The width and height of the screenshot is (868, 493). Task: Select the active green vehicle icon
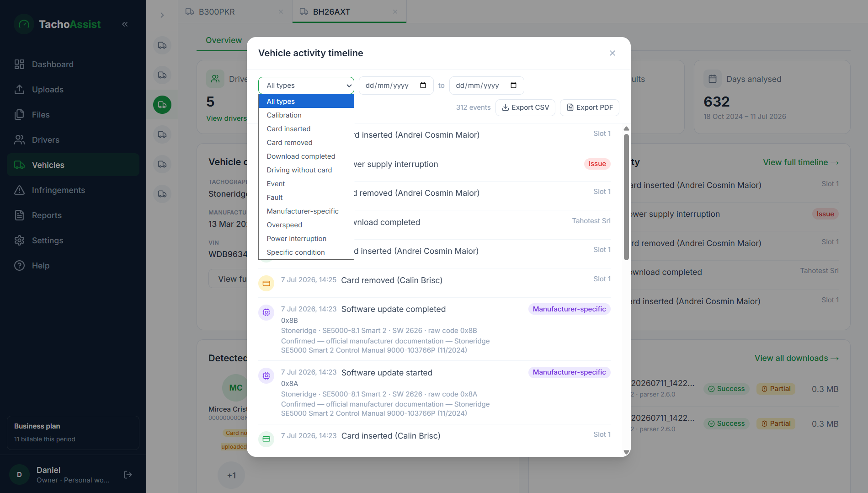pos(162,105)
